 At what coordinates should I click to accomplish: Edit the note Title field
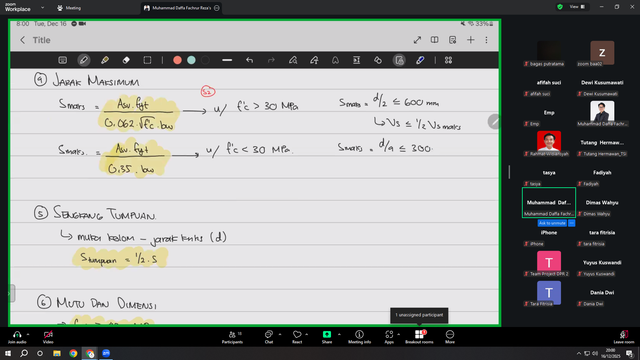(42, 40)
